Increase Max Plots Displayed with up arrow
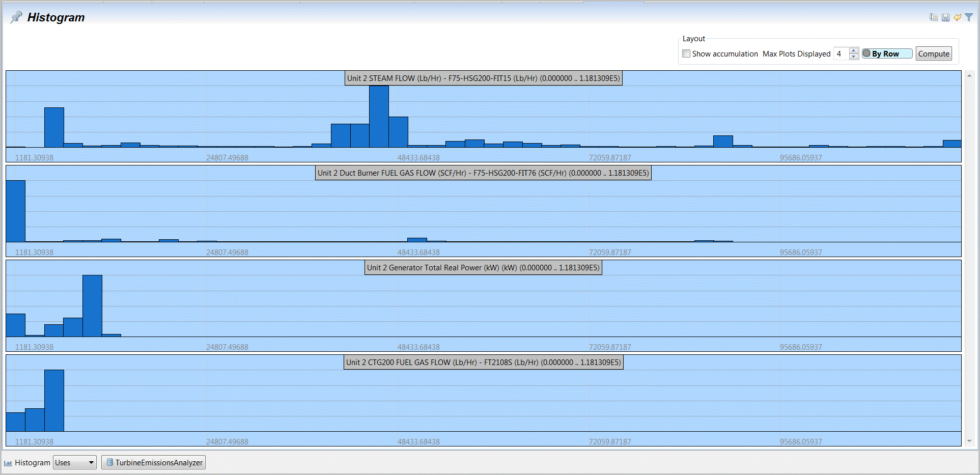 tap(854, 51)
